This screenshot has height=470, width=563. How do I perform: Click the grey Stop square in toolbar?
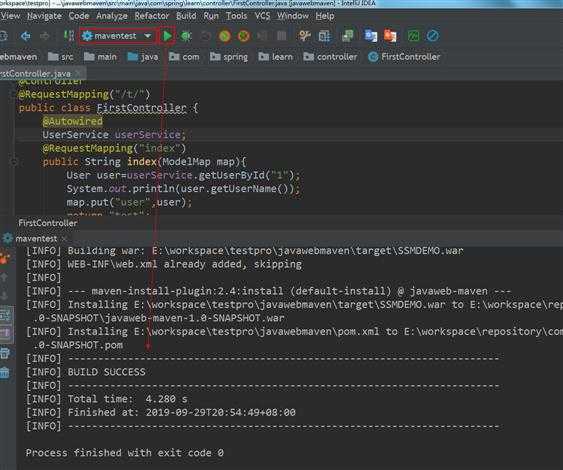[x=282, y=36]
